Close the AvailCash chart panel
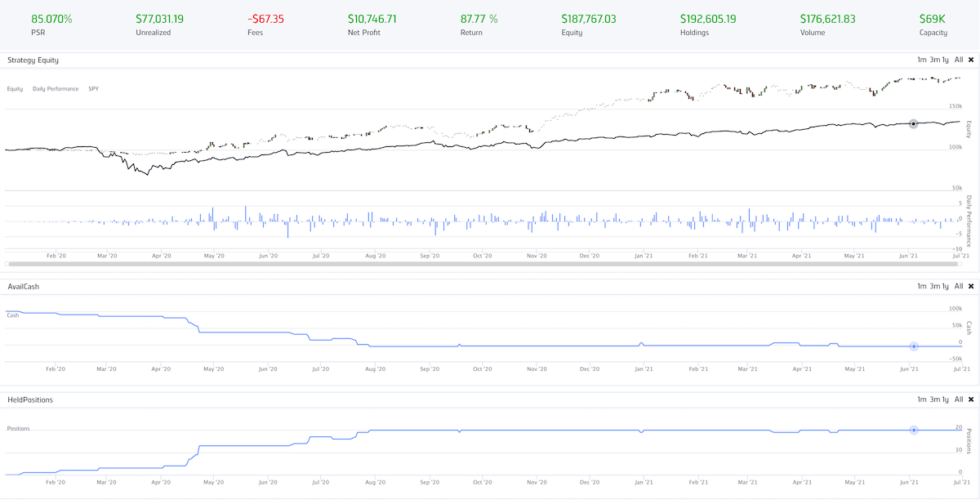This screenshot has width=980, height=500. (x=971, y=287)
